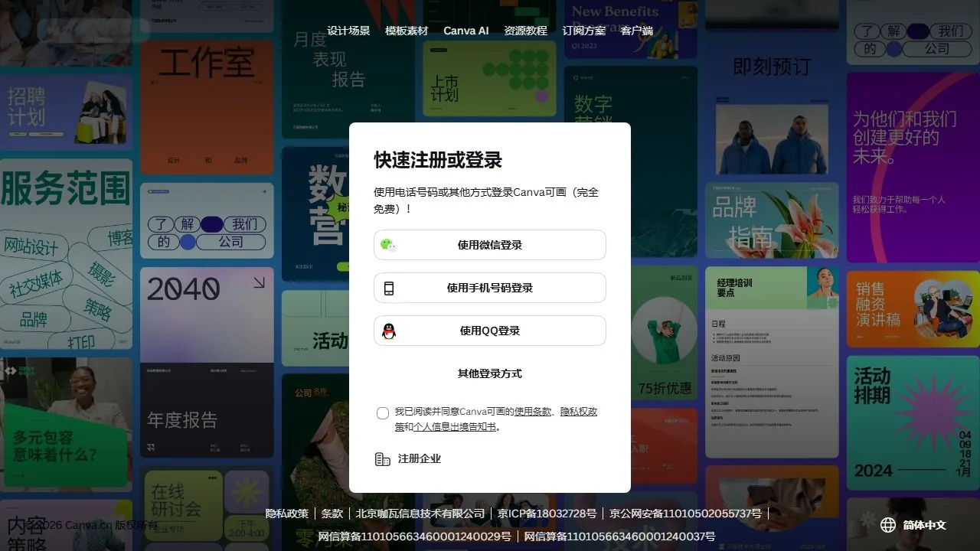Click the 招聘计划 template thumbnail
Image resolution: width=980 pixels, height=551 pixels.
pos(67,112)
